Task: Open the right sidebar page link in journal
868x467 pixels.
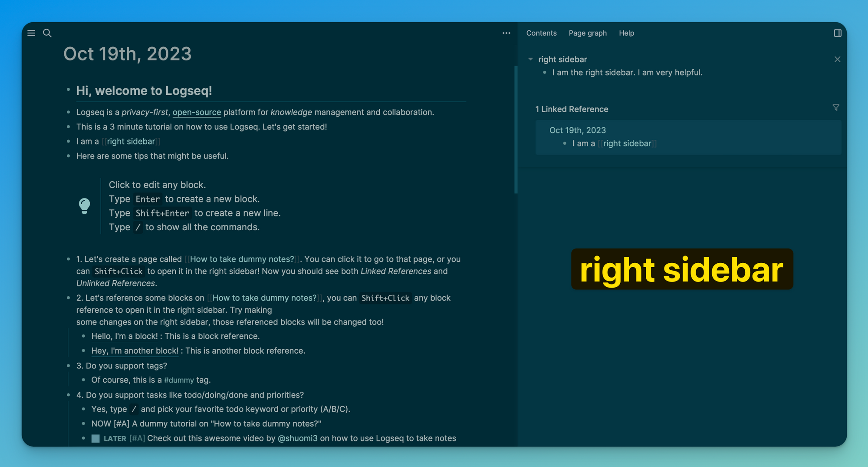Action: tap(131, 141)
